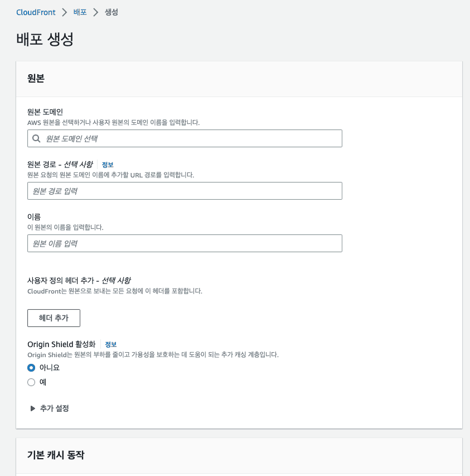Viewport: 470px width, 476px height.
Task: Click the Origin Shield 활성화 label
Action: pyautogui.click(x=61, y=344)
